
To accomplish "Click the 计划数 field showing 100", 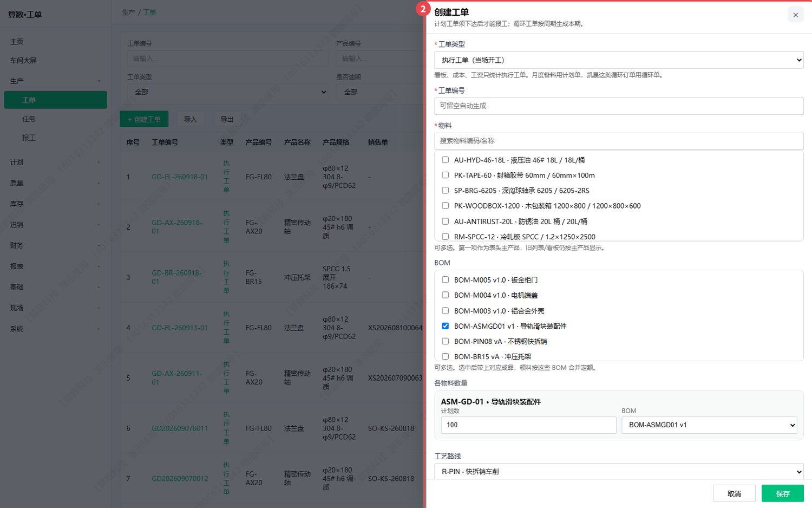I will pos(528,425).
